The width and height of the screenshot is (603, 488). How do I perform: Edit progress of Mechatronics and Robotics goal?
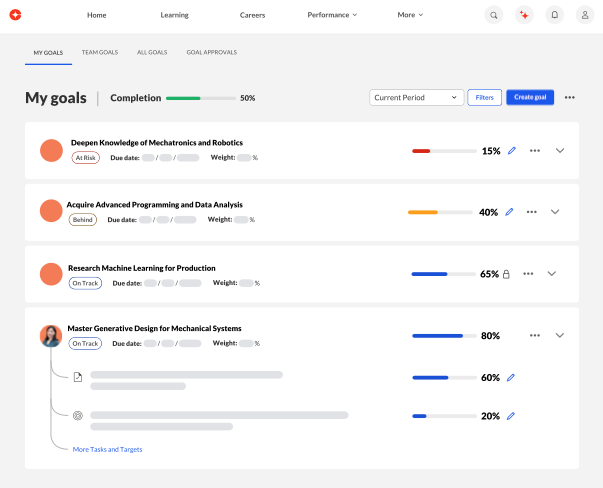click(x=511, y=151)
